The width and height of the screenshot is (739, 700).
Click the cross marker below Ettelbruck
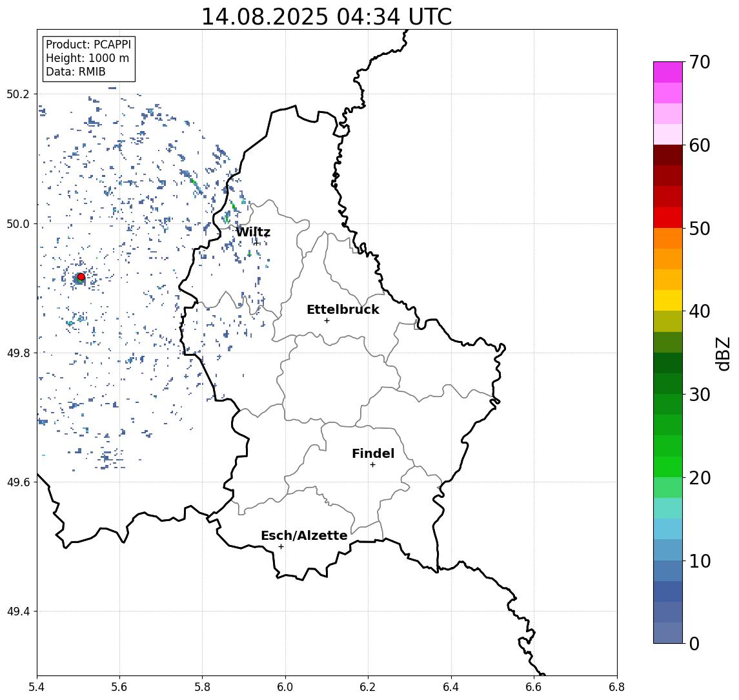tap(327, 321)
